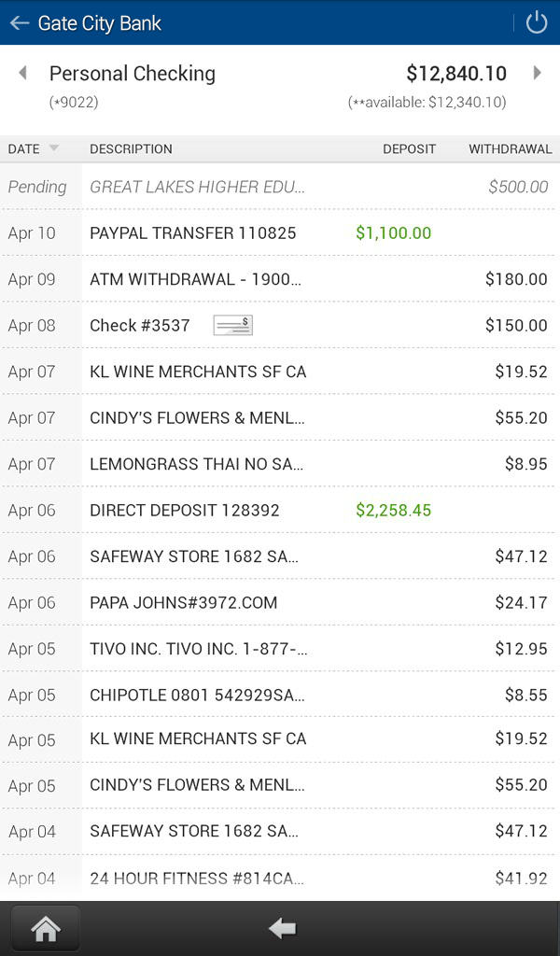Screen dimensions: 560x956
Task: Select the Papa Johns#3972.com transaction
Action: click(280, 603)
